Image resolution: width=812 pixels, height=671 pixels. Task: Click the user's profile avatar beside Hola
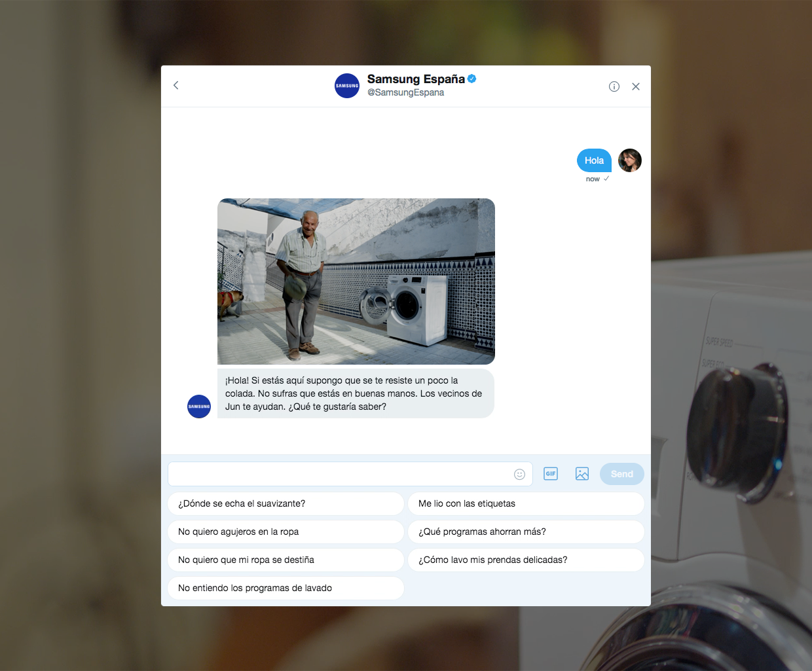630,160
